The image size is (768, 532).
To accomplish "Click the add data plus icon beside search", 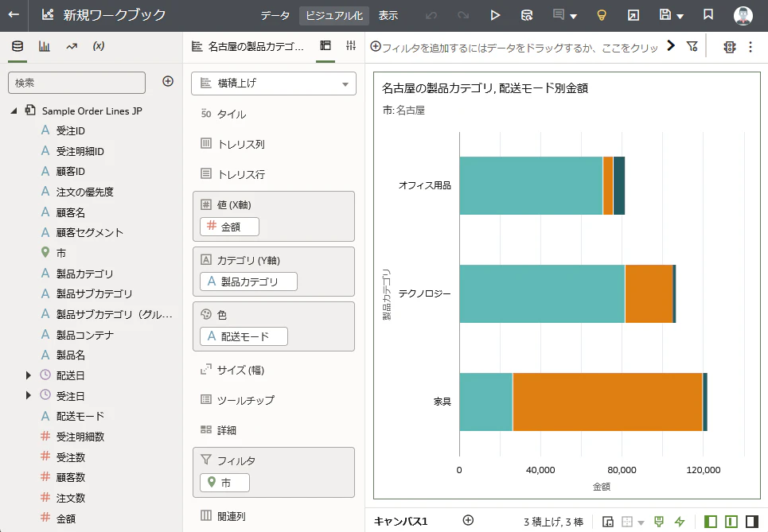I will click(168, 81).
